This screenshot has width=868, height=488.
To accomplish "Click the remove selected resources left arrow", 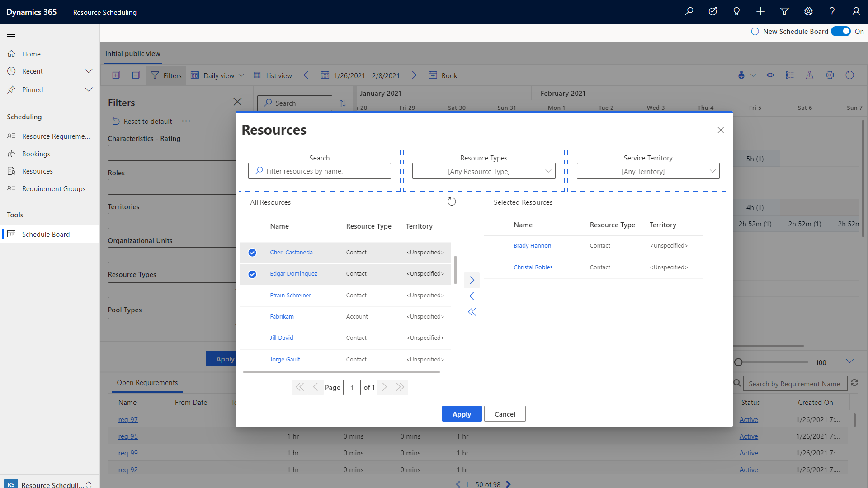I will tap(472, 296).
